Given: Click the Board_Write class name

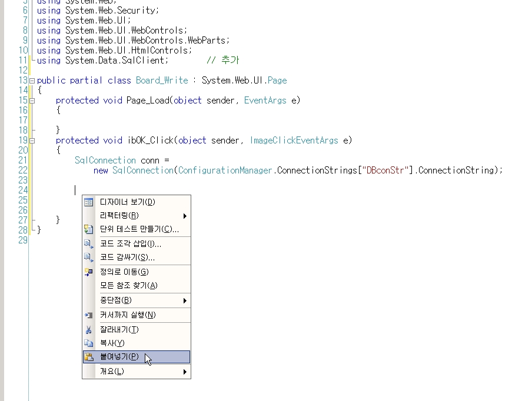Looking at the screenshot, I should pyautogui.click(x=162, y=81).
